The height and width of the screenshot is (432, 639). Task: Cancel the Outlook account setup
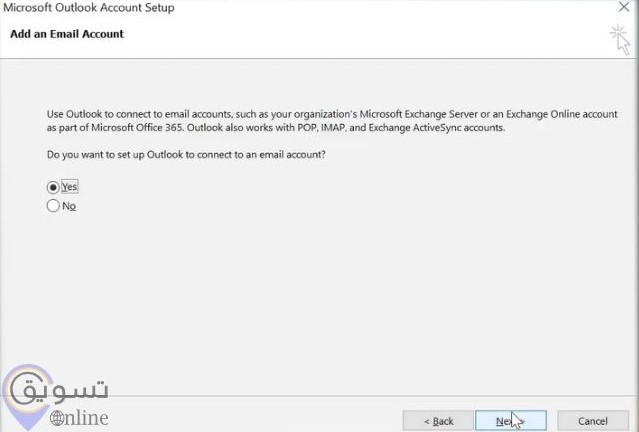(x=593, y=421)
